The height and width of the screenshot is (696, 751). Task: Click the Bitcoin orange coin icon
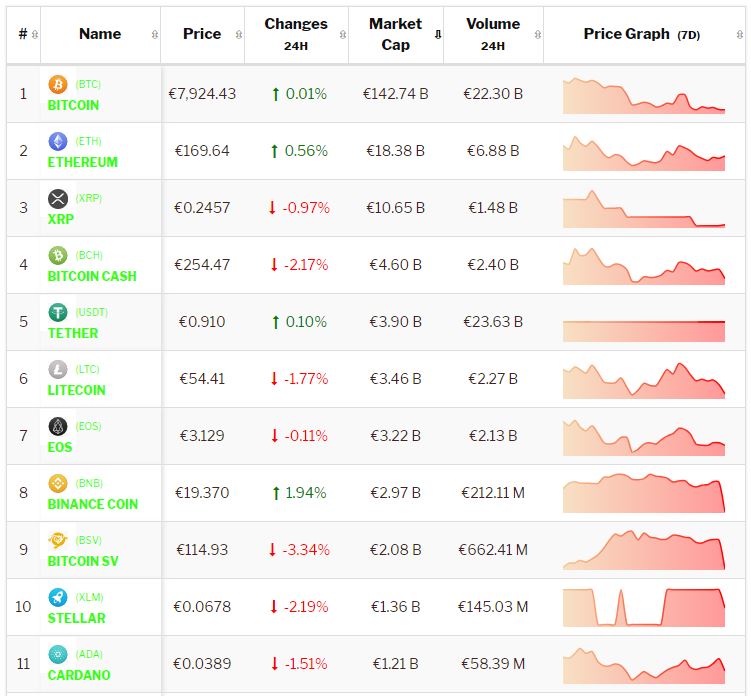(x=58, y=85)
